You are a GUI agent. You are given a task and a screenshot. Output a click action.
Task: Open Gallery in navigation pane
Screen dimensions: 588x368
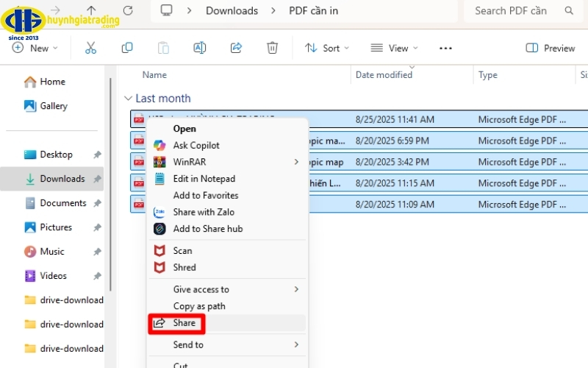46,106
